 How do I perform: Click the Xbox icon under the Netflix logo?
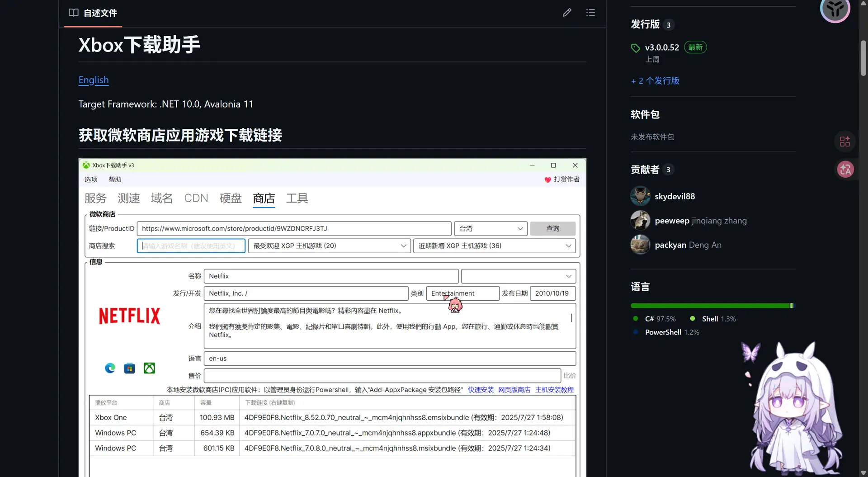tap(149, 368)
